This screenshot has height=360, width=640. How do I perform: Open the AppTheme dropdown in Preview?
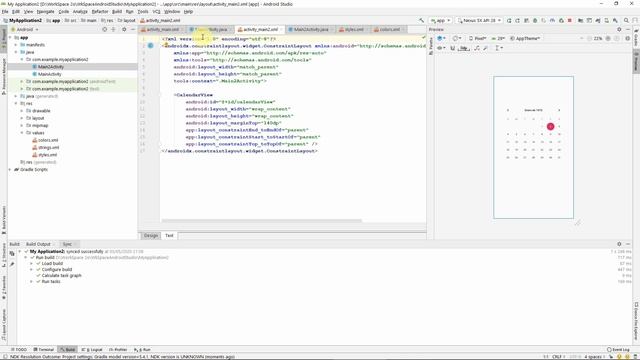(525, 38)
